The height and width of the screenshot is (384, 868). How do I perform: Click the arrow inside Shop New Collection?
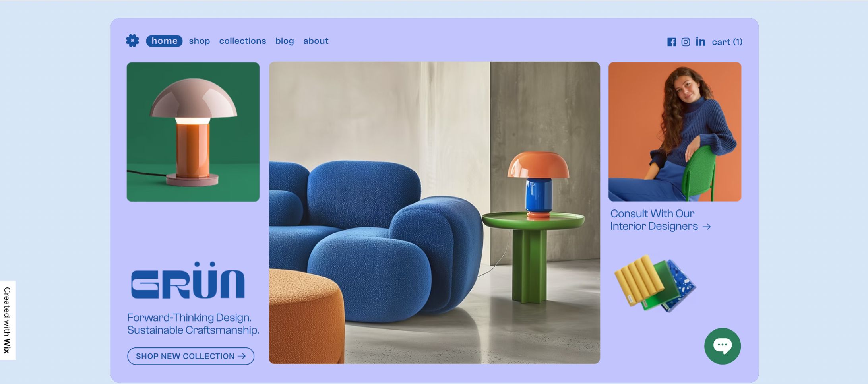pyautogui.click(x=241, y=356)
